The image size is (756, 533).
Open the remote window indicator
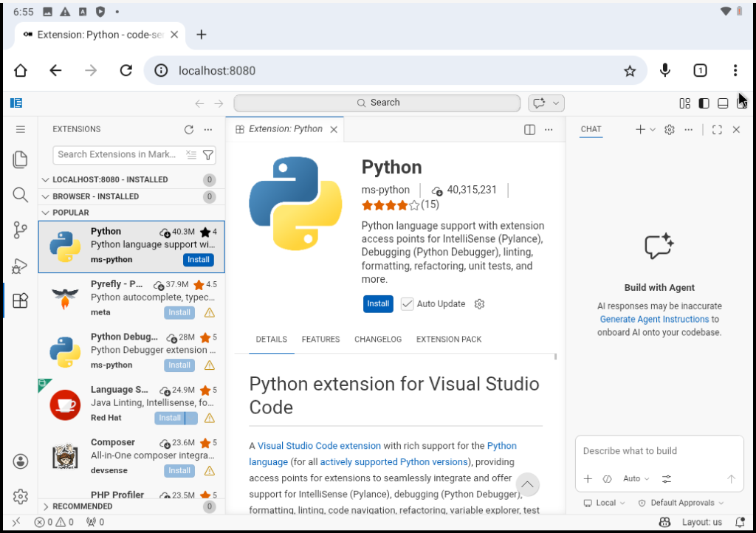pyautogui.click(x=16, y=522)
